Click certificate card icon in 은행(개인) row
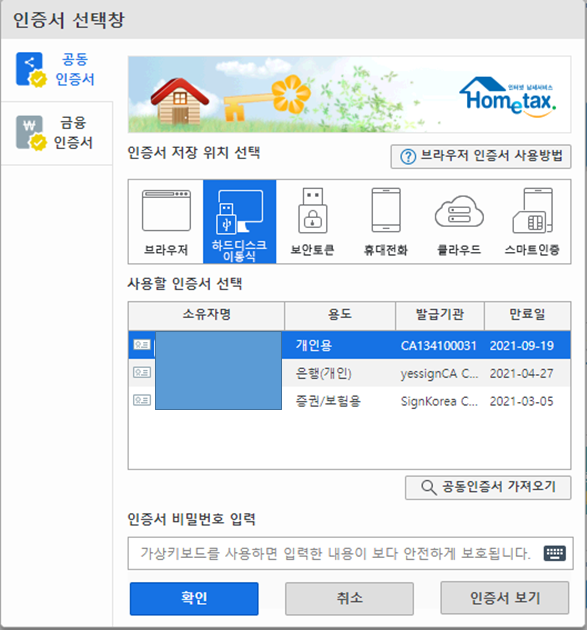Viewport: 587px width, 630px height. click(x=142, y=372)
